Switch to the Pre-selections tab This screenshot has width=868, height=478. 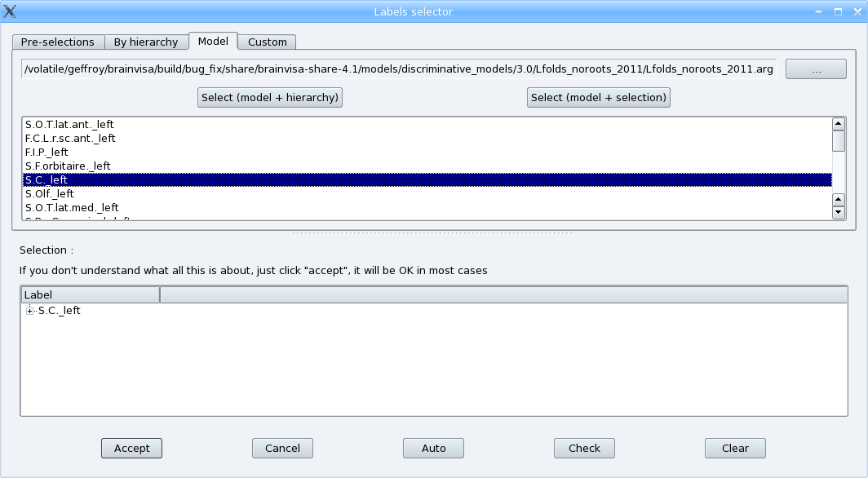point(57,42)
